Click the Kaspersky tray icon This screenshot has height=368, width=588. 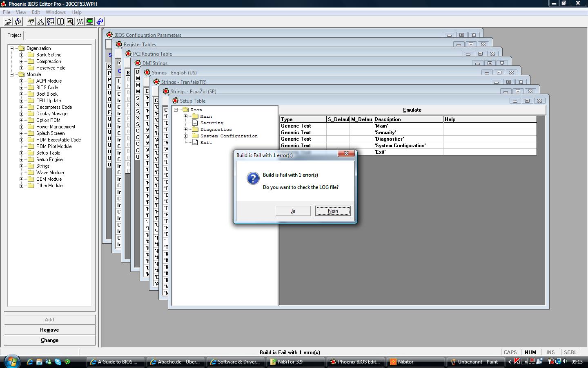click(517, 361)
